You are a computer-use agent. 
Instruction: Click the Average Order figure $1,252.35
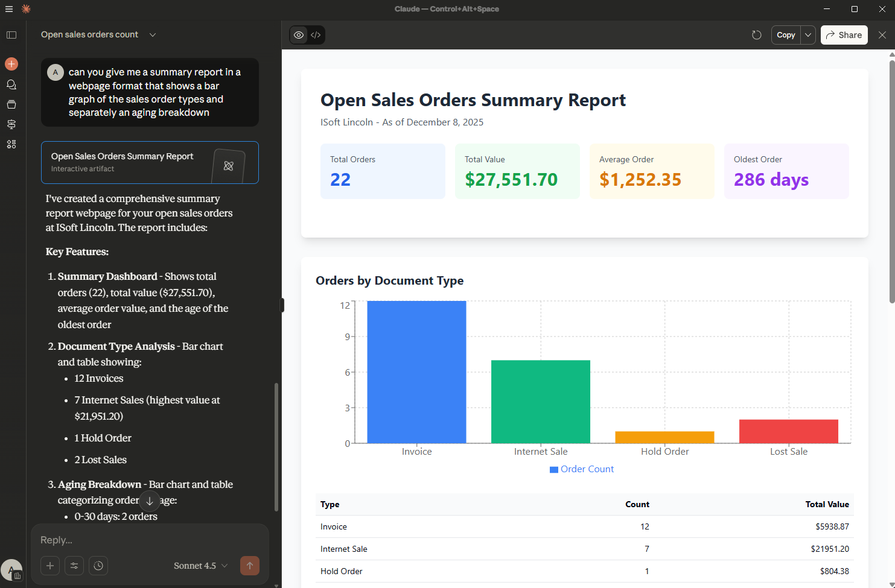pos(640,180)
